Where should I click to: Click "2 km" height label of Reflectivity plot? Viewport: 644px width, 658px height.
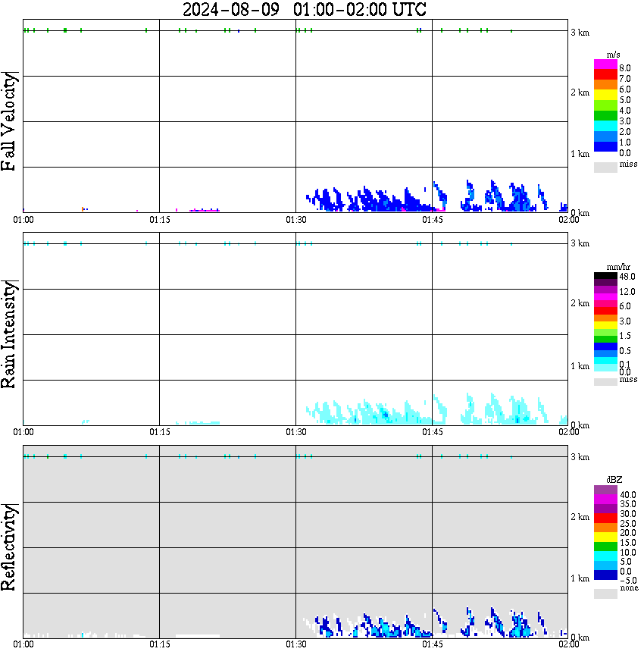pos(580,517)
